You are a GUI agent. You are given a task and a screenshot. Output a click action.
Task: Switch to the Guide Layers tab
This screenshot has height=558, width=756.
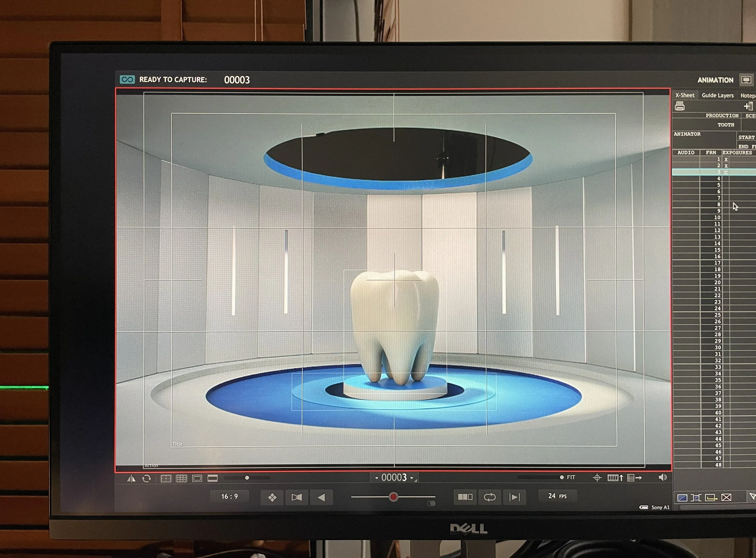point(718,96)
